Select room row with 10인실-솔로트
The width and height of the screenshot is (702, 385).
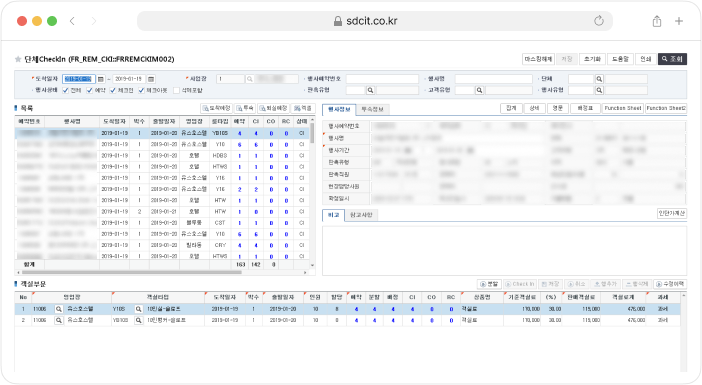(347, 309)
